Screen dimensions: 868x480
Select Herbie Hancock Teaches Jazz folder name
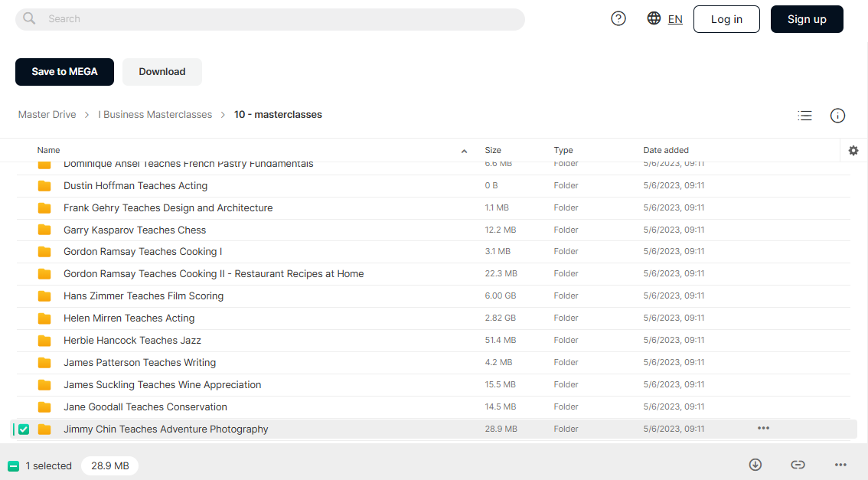tap(132, 340)
